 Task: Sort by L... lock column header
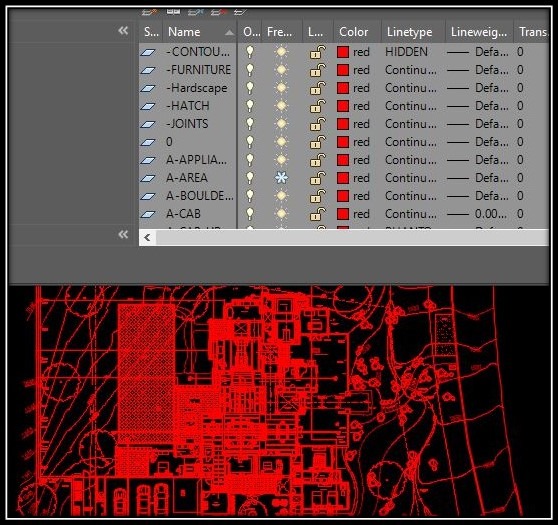318,32
